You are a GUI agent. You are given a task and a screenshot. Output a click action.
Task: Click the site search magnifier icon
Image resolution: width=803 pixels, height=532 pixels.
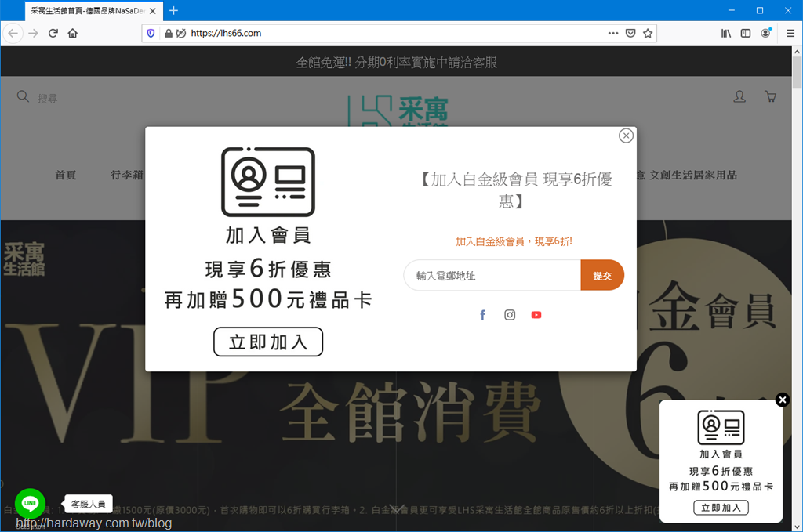coord(23,96)
